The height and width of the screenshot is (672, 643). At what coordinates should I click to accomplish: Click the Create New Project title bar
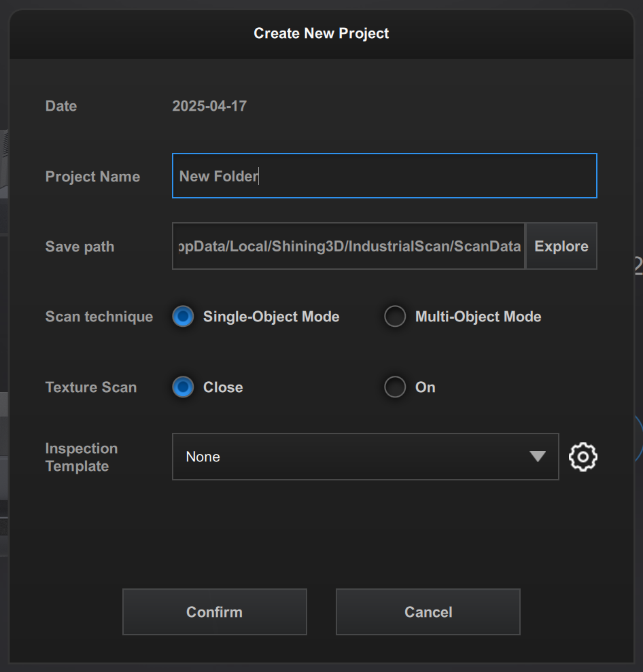(321, 33)
